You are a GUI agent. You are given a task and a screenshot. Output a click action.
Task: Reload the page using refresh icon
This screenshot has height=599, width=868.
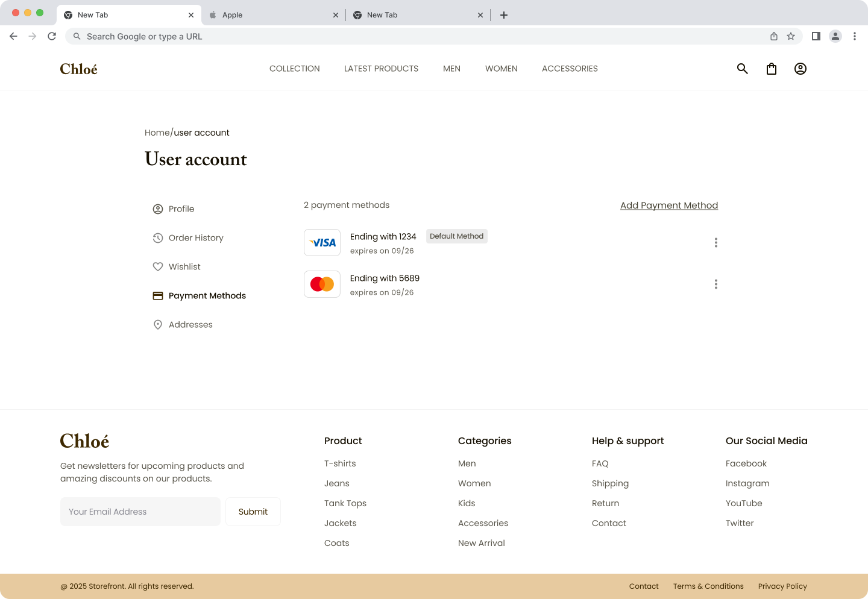[52, 36]
